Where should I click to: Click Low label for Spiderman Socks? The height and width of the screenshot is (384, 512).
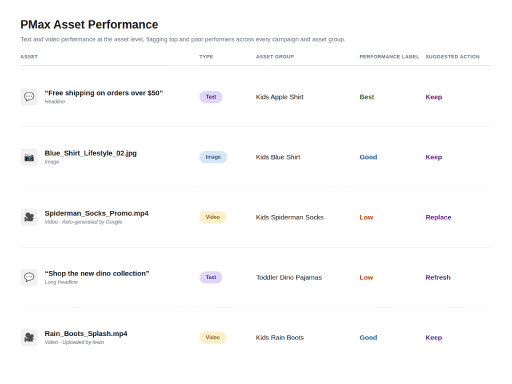pos(366,217)
